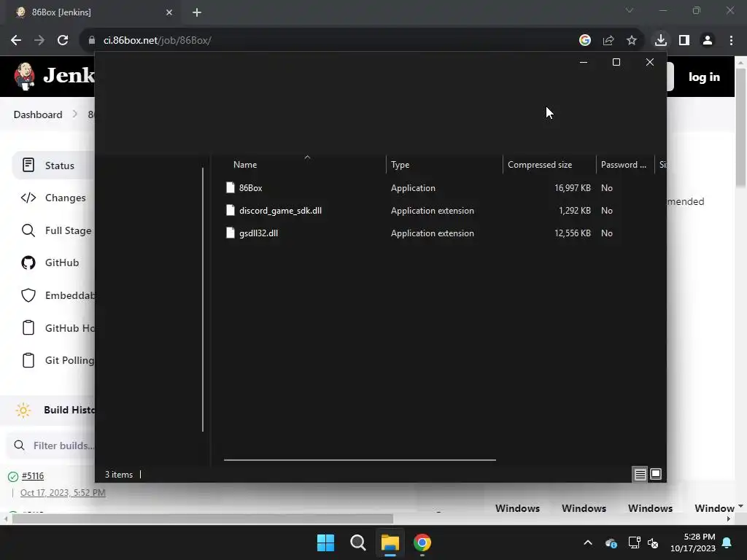Click the gsdll32.dll file icon

coord(231,233)
